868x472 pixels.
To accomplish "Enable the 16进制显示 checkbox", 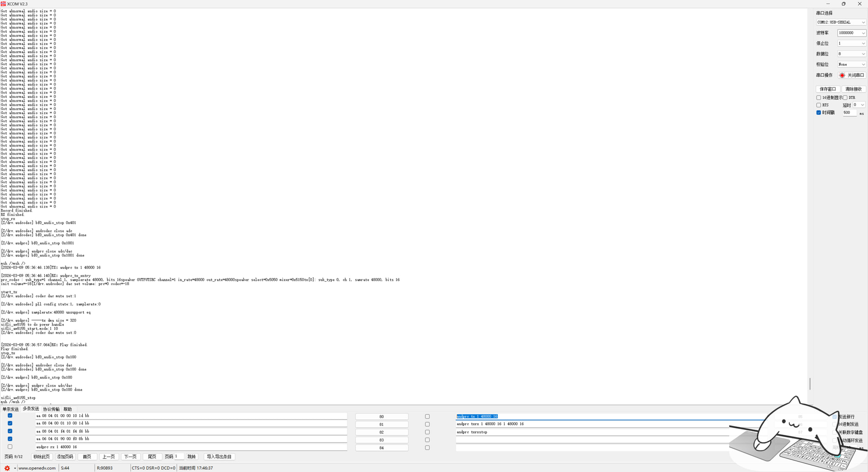I will click(819, 98).
